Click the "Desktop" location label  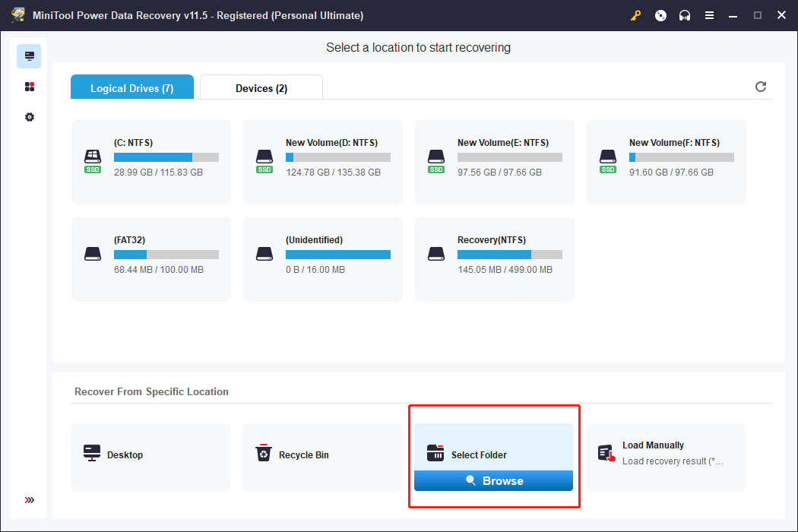[125, 455]
